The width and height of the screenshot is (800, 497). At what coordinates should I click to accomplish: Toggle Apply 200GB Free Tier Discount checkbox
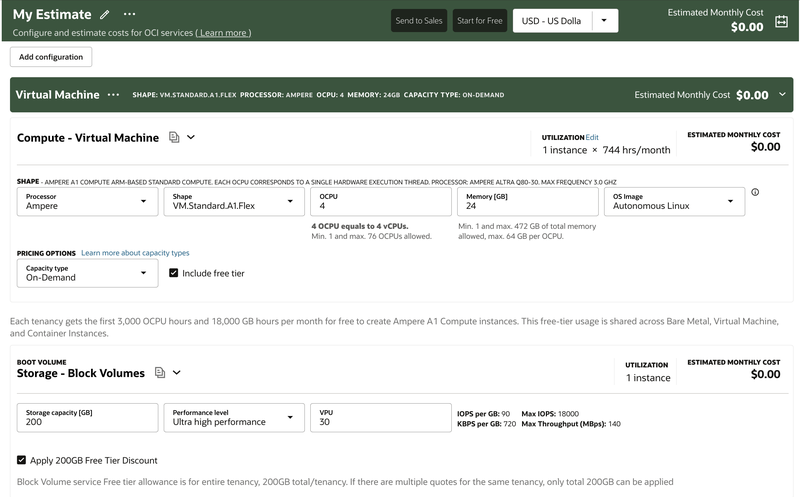[x=21, y=460]
